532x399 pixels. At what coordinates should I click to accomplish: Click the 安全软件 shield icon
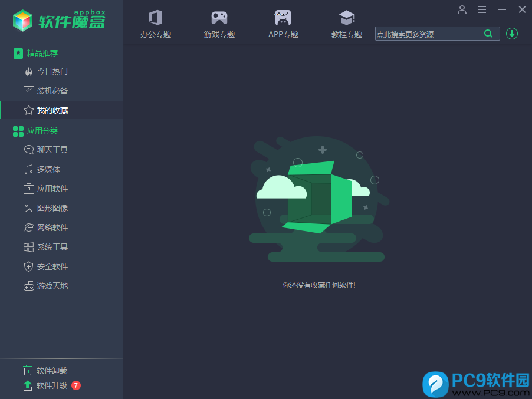pyautogui.click(x=28, y=266)
